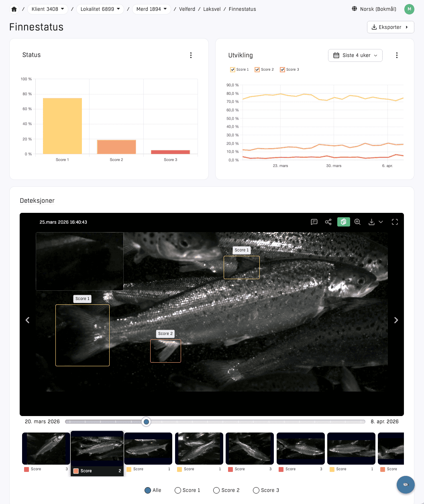Screen dimensions: 424x504
Task: Open Utvikling card three-dot menu
Action: pyautogui.click(x=397, y=55)
